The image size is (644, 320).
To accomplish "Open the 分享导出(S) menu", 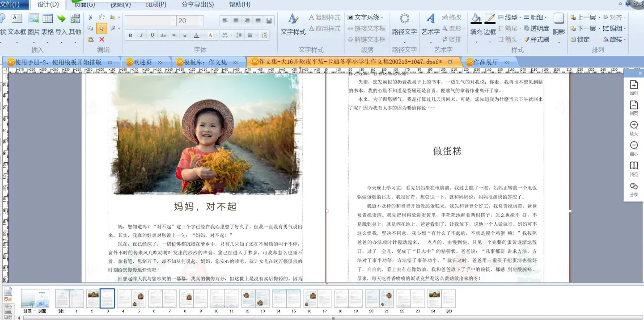I will coord(197,4).
